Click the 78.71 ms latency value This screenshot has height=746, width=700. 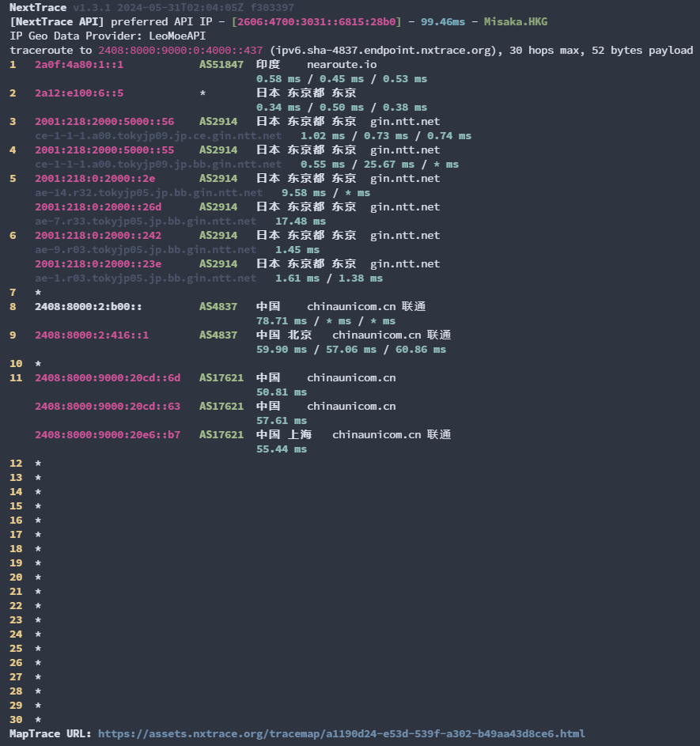pos(282,321)
